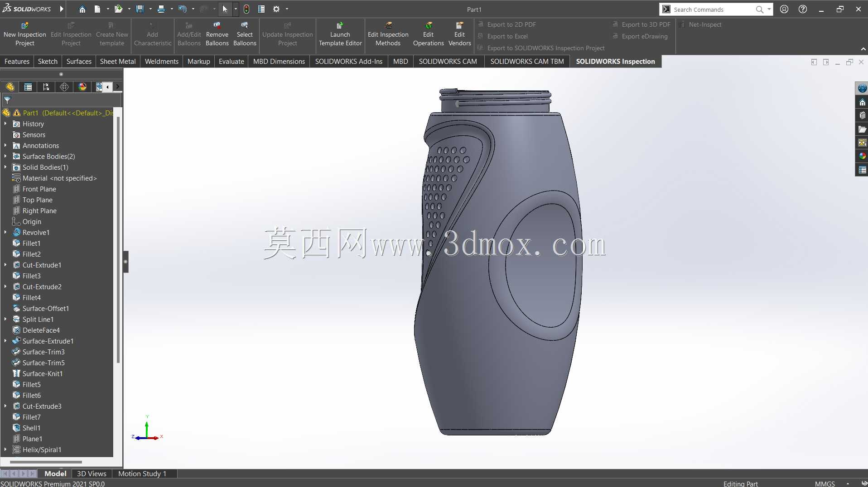Expand SOLIDWORKS menu flyout arrow

62,9
